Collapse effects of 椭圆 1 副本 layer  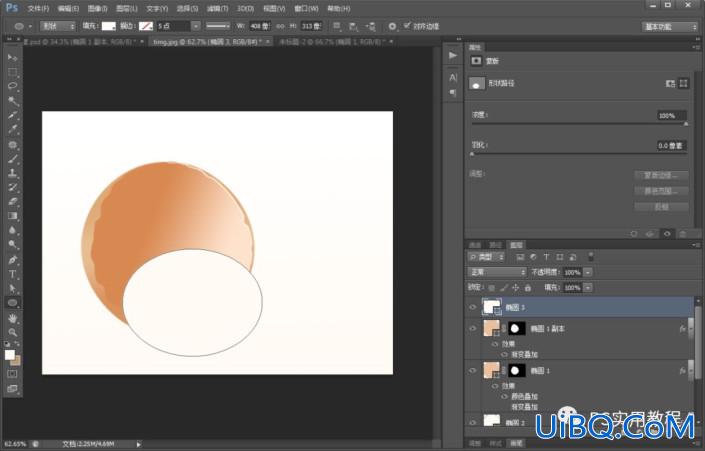[x=691, y=329]
